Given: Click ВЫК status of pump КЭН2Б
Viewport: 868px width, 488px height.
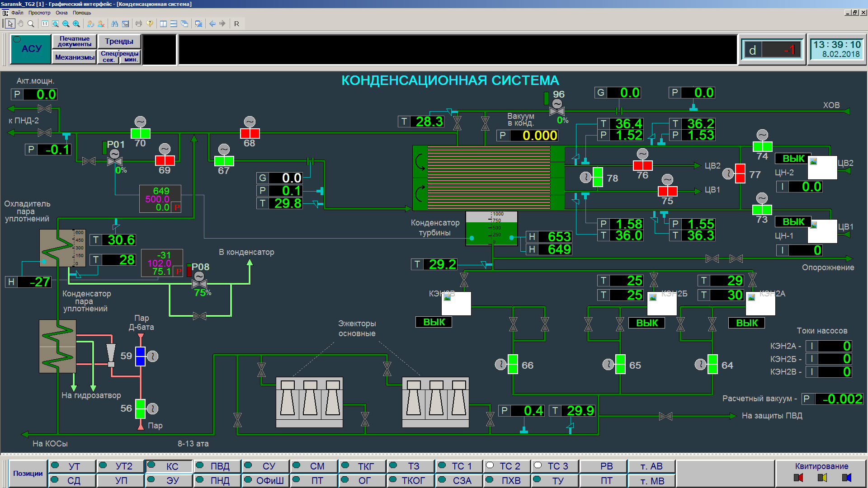Looking at the screenshot, I should 647,323.
